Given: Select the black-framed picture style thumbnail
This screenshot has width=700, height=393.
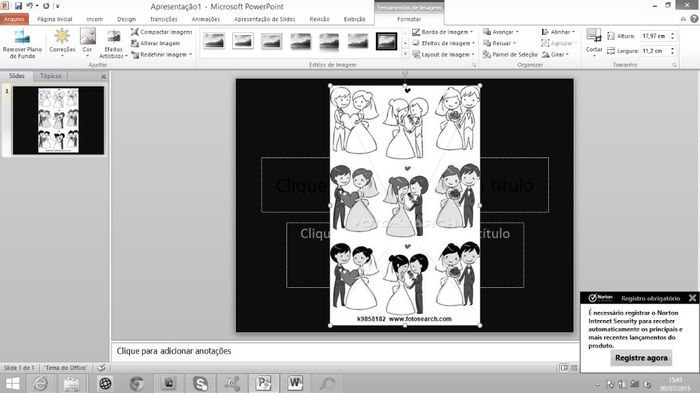Looking at the screenshot, I should pyautogui.click(x=386, y=41).
